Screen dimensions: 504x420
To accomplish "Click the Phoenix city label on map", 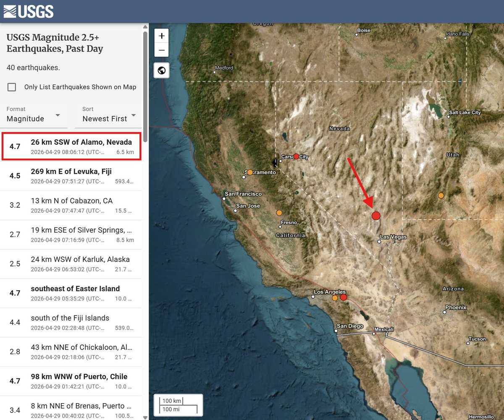I will point(456,308).
